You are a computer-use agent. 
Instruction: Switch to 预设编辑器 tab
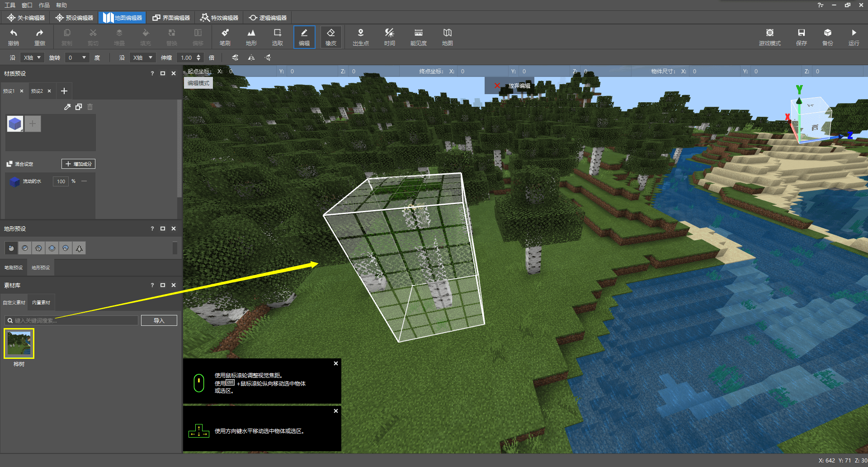pyautogui.click(x=74, y=18)
